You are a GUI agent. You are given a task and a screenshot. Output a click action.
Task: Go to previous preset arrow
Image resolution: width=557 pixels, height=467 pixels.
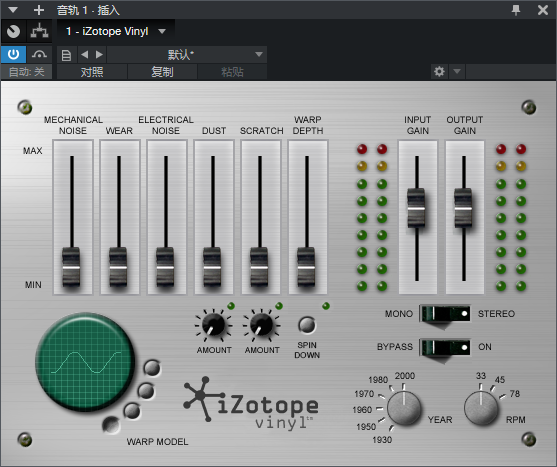coord(85,55)
